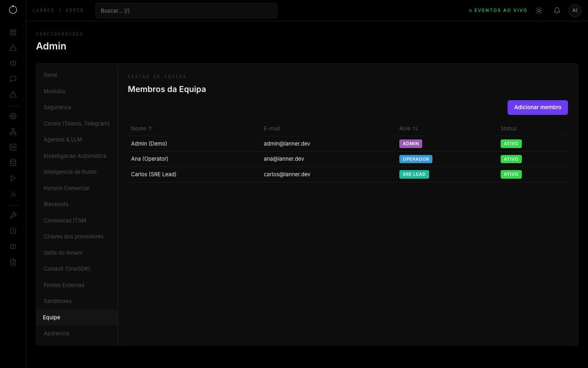Image resolution: width=588 pixels, height=368 pixels.
Task: Click the OPERADOR role badge
Action: click(416, 159)
